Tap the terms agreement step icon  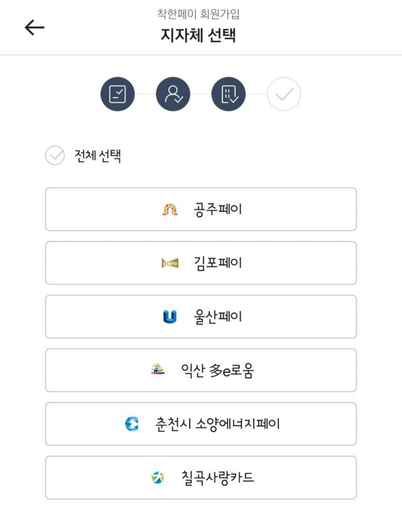point(117,94)
